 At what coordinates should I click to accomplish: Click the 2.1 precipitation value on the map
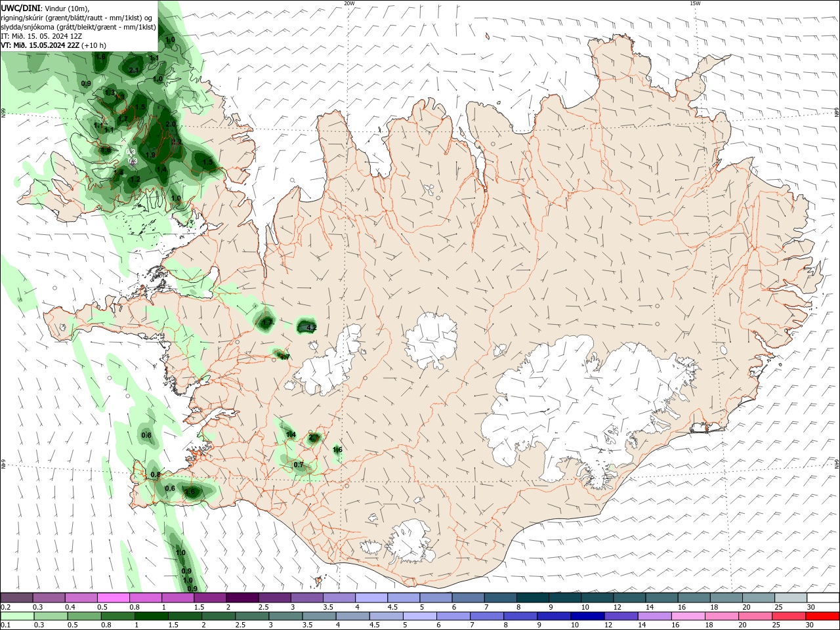(134, 70)
